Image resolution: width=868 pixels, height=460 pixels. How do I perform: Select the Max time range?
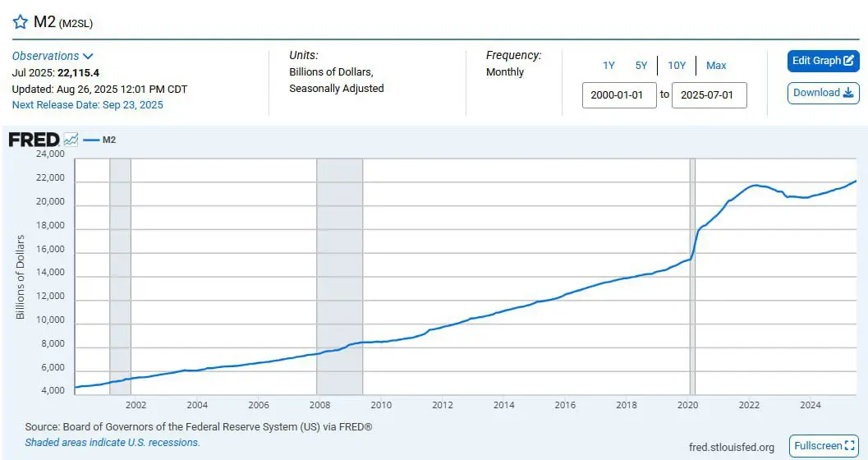tap(716, 66)
